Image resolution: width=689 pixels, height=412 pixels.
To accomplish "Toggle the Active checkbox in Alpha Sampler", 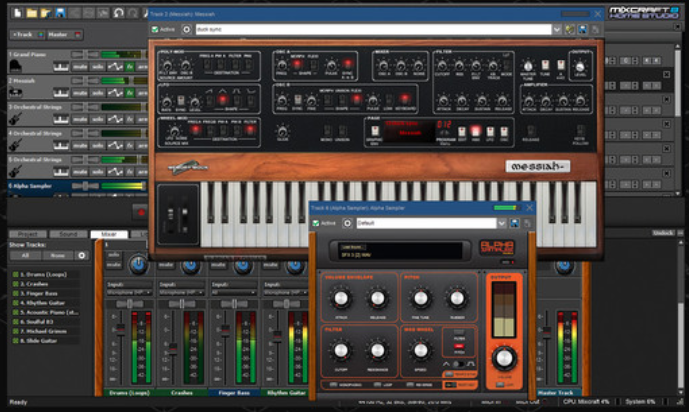I will pos(316,223).
